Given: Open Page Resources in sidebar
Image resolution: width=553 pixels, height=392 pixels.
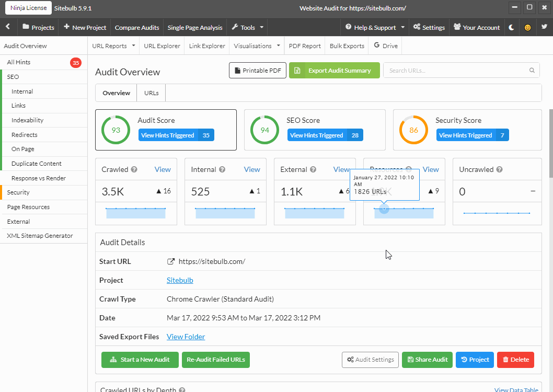Looking at the screenshot, I should [x=44, y=207].
